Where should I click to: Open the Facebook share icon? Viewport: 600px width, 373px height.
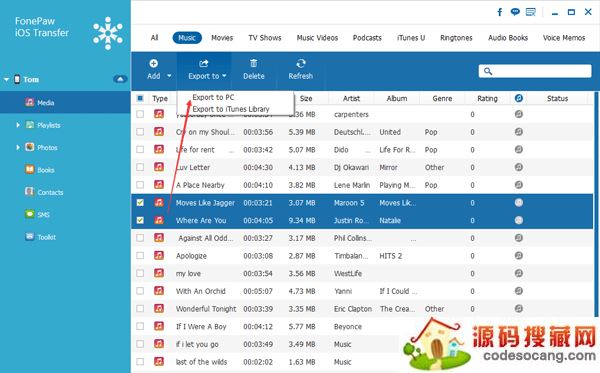(500, 12)
